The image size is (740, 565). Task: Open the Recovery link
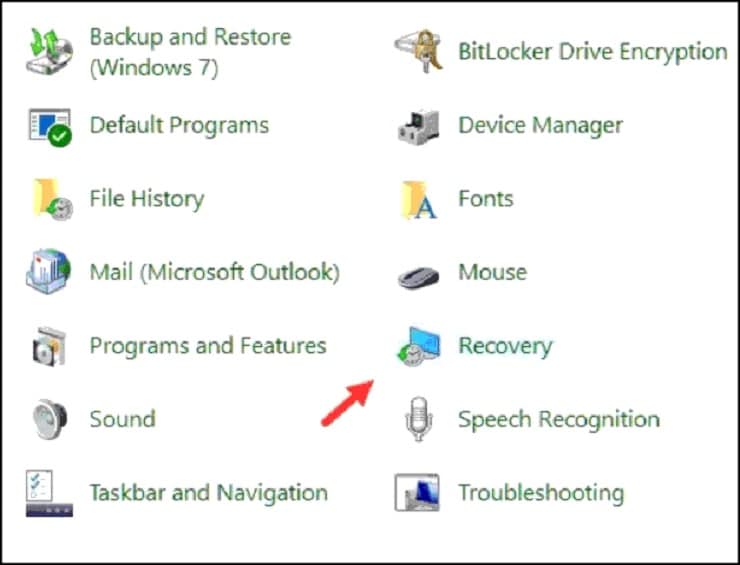click(x=505, y=346)
